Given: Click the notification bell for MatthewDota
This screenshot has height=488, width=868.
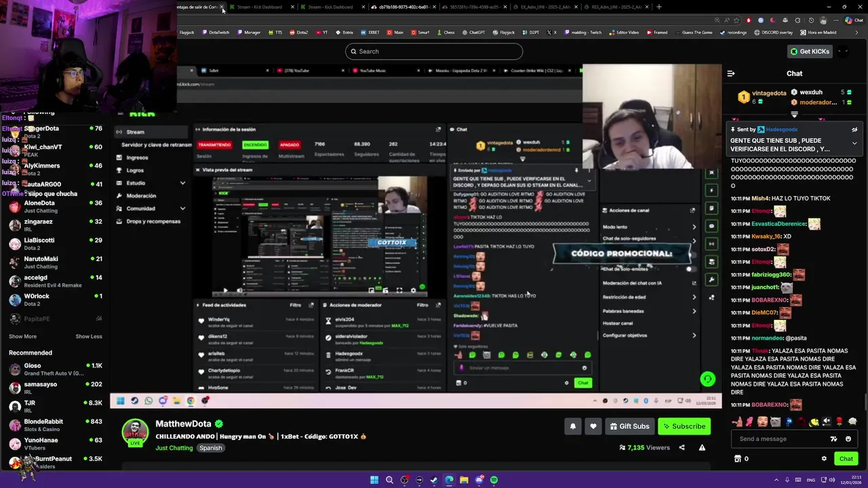Looking at the screenshot, I should [x=573, y=426].
